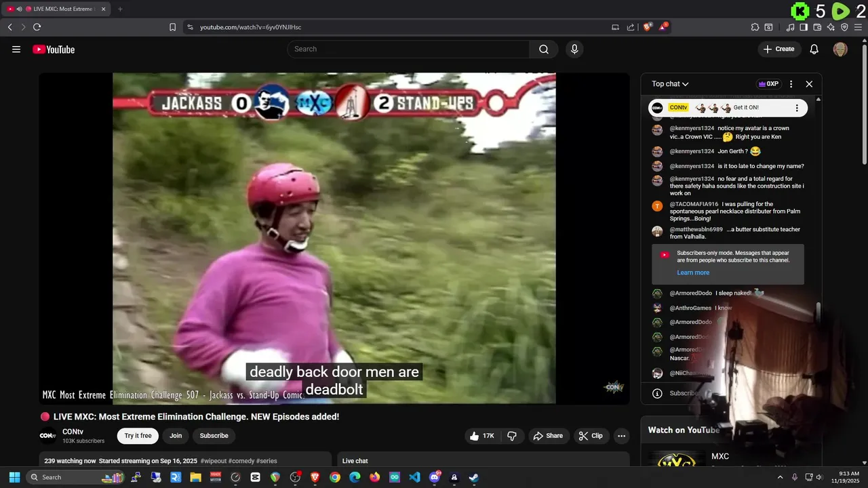Click the browser address bar URL
Viewport: 868px width, 488px height.
(x=250, y=27)
